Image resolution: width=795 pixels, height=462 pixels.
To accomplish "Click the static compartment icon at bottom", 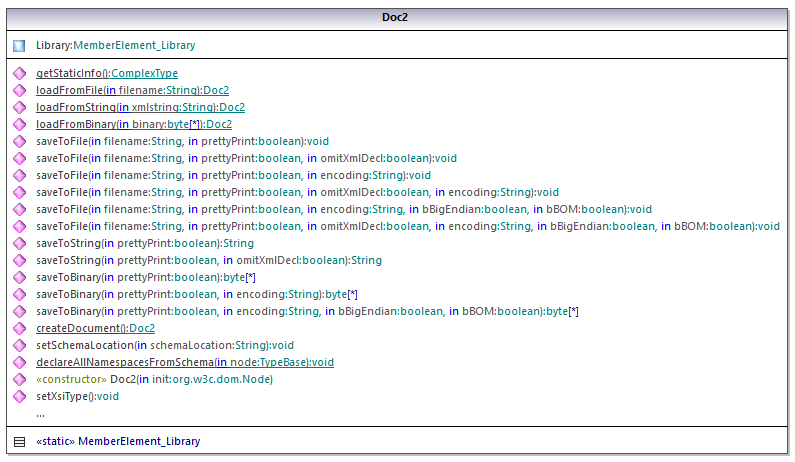I will click(x=19, y=442).
